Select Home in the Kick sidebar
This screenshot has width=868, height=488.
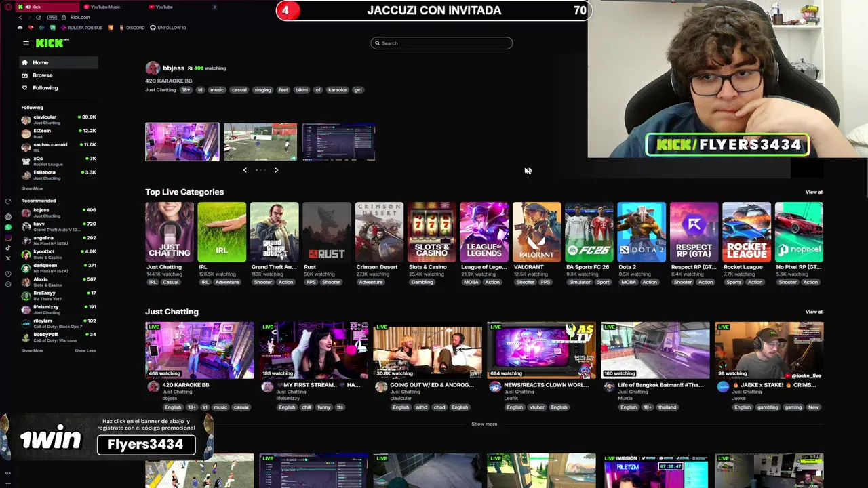point(58,62)
